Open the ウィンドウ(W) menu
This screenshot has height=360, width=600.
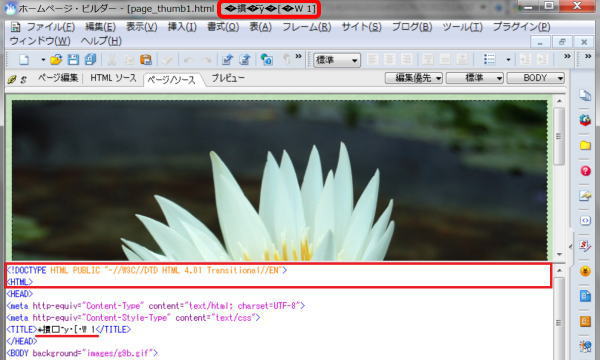(x=40, y=41)
